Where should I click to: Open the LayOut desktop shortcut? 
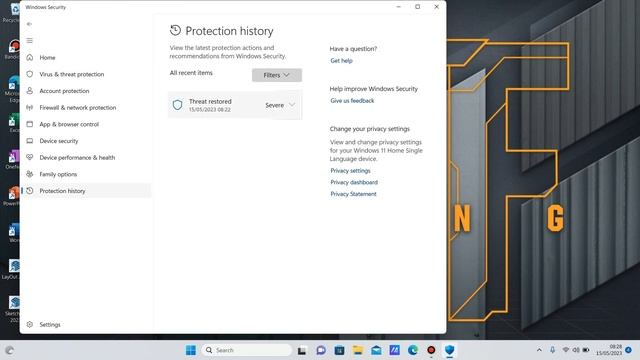14,269
